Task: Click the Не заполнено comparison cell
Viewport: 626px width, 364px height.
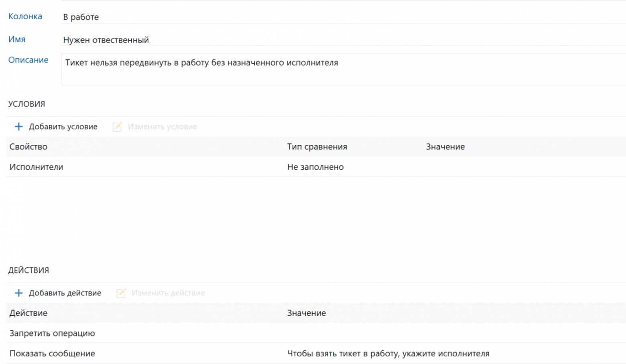Action: (315, 167)
